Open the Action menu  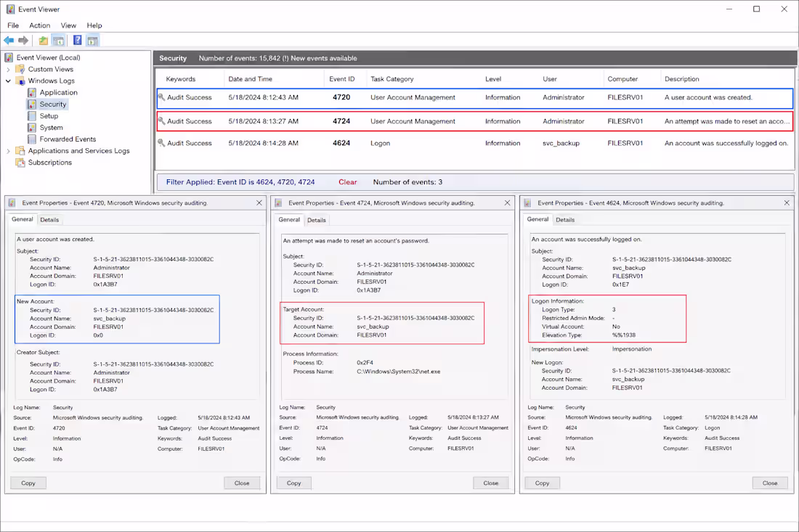[x=40, y=25]
